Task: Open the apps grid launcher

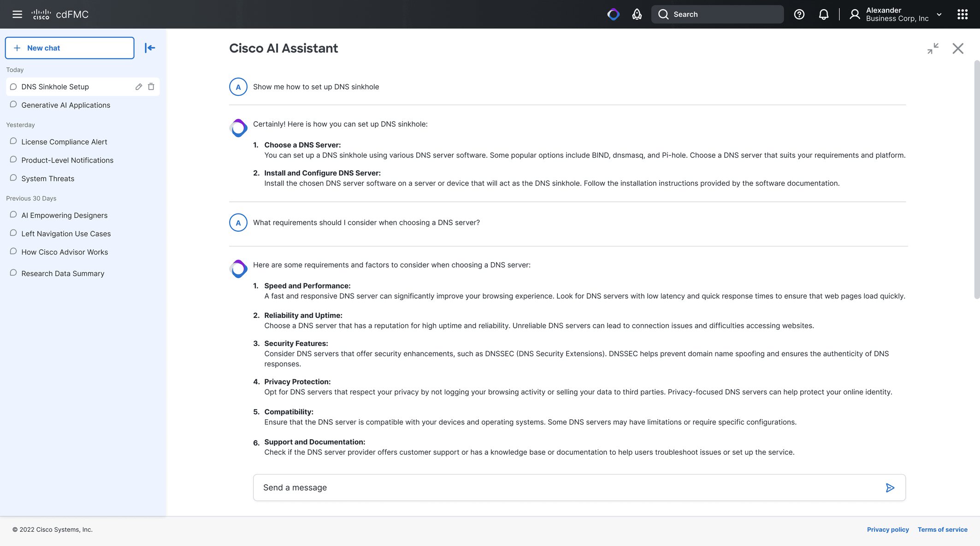Action: 962,14
